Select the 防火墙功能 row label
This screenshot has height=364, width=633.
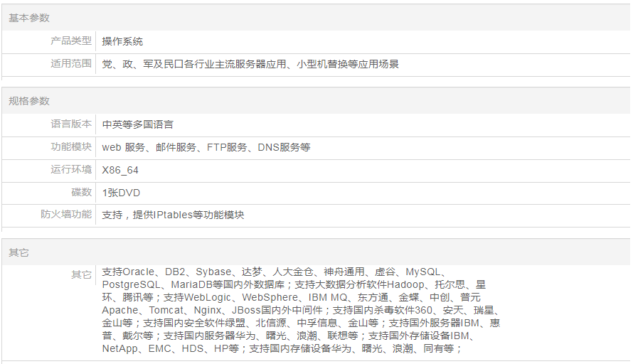[x=66, y=214]
